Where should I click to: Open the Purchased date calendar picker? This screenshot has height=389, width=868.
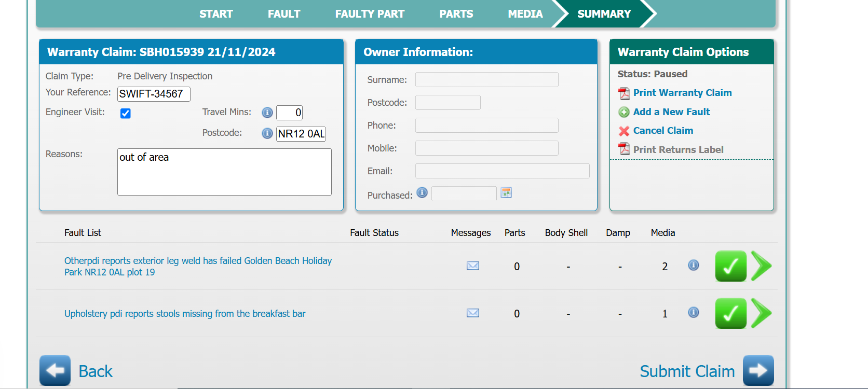tap(506, 193)
